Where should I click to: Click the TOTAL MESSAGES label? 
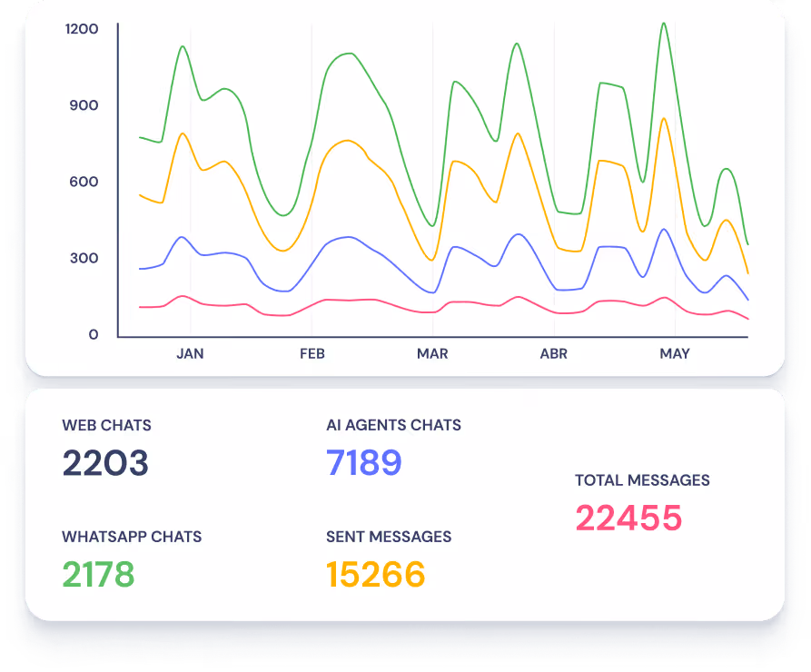642,480
